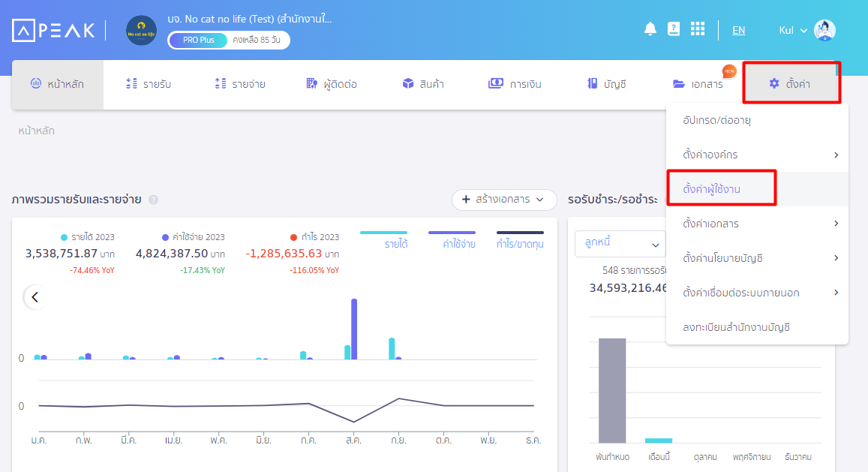Image resolution: width=868 pixels, height=472 pixels.
Task: Open the สินค้า menu
Action: click(x=423, y=84)
